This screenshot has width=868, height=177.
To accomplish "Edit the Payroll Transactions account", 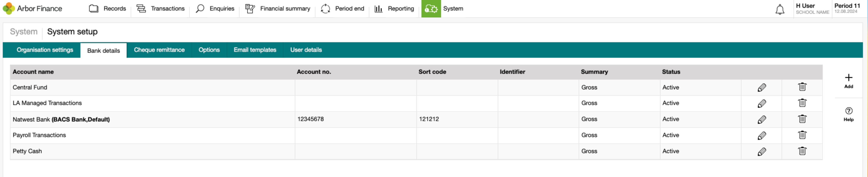I will [x=761, y=136].
